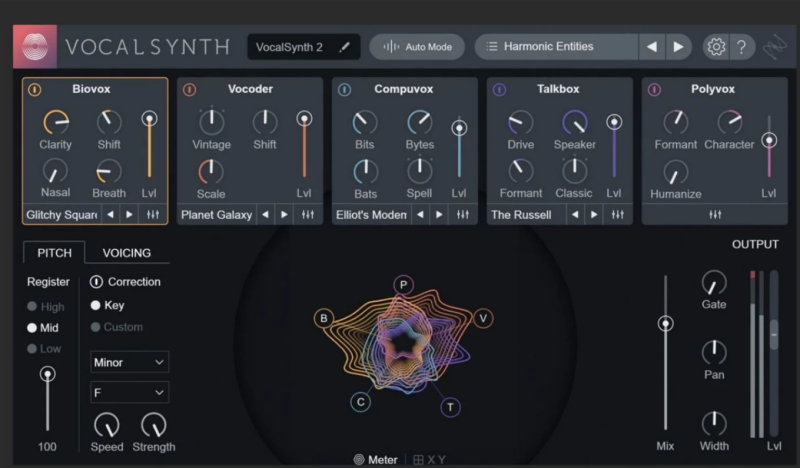
Task: Select previous Biovox preset
Action: coord(110,214)
